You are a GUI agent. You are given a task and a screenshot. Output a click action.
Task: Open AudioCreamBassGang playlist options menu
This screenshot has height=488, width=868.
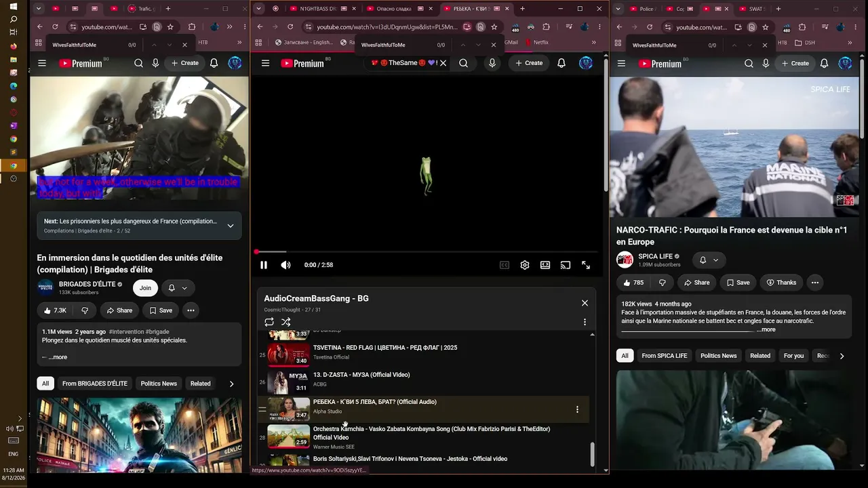585,322
